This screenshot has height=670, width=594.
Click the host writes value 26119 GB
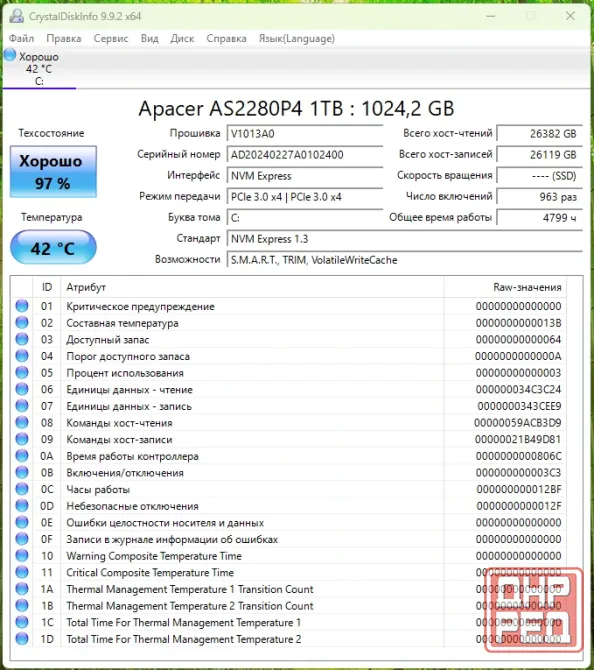pyautogui.click(x=539, y=155)
